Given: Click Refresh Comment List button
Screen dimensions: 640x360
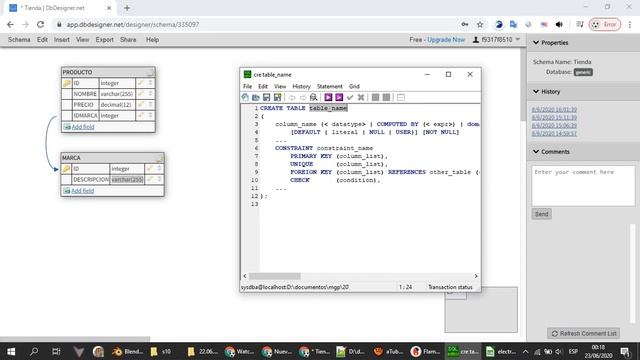Looking at the screenshot, I should click(x=584, y=333).
